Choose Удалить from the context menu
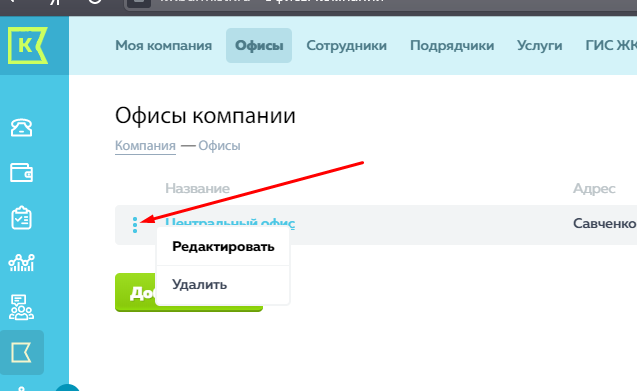 [223, 285]
